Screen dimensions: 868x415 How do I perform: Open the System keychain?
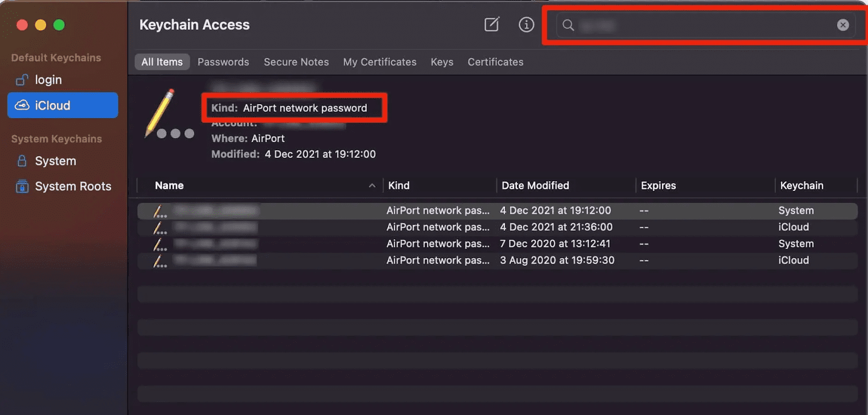click(55, 161)
